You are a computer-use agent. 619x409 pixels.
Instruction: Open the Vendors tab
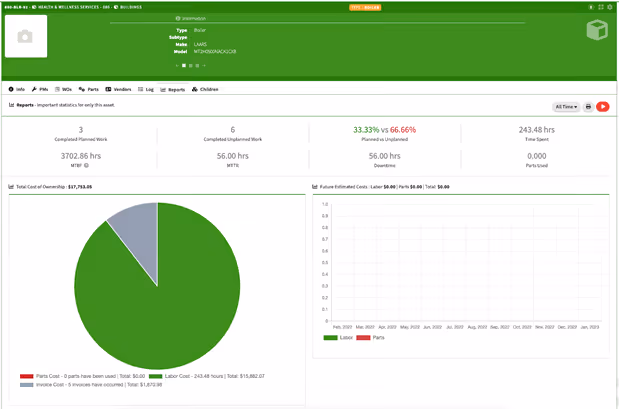click(x=118, y=89)
